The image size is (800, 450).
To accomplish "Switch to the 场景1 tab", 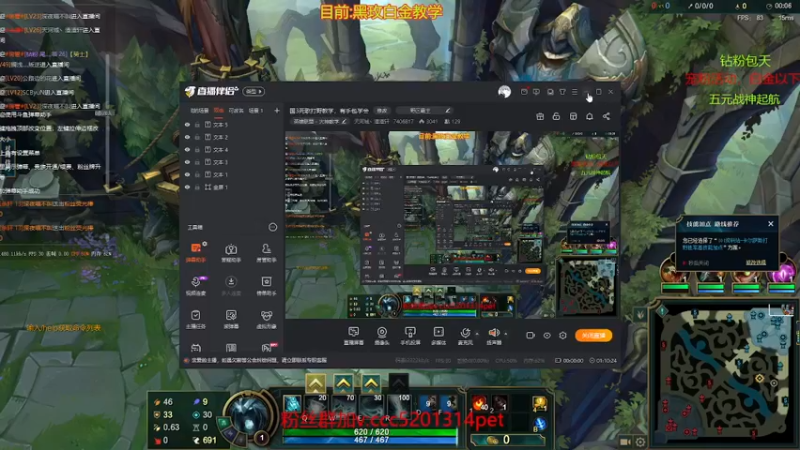I will [256, 110].
